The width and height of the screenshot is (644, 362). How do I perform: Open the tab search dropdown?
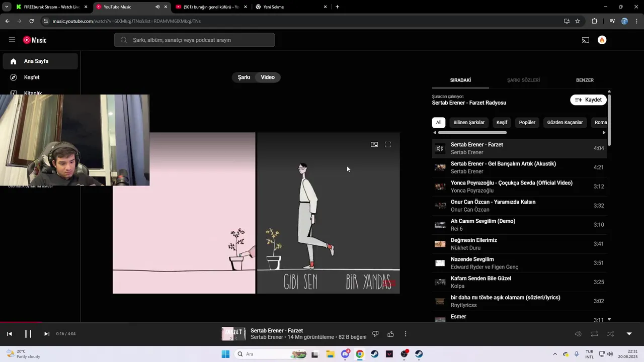7,7
